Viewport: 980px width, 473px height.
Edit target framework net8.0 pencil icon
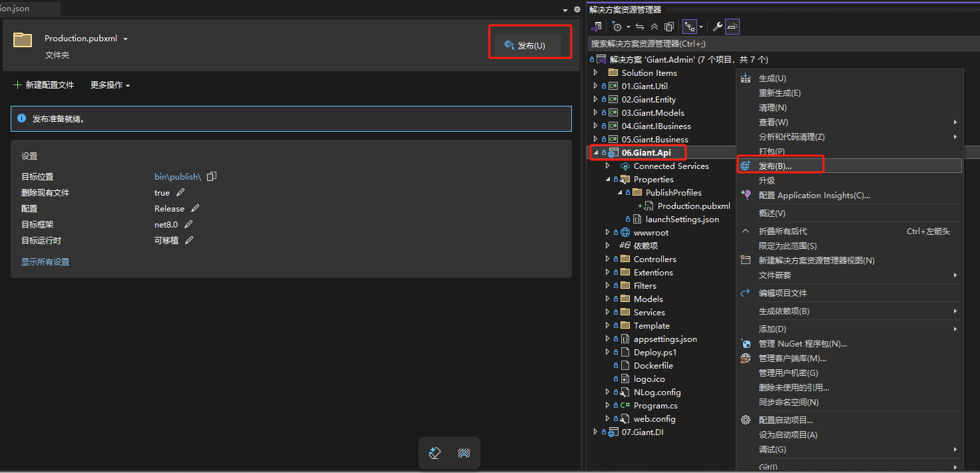click(188, 224)
